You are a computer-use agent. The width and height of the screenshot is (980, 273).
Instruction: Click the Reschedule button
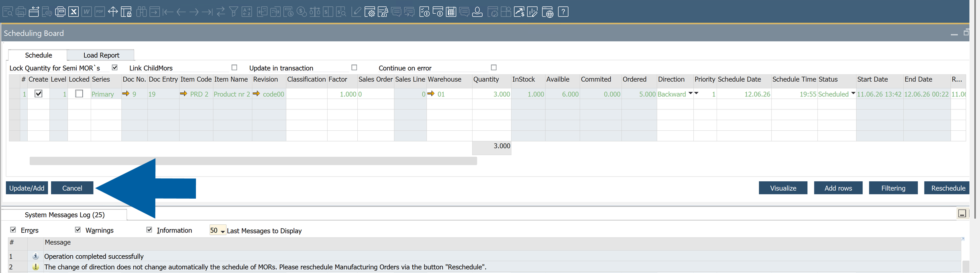tap(947, 188)
